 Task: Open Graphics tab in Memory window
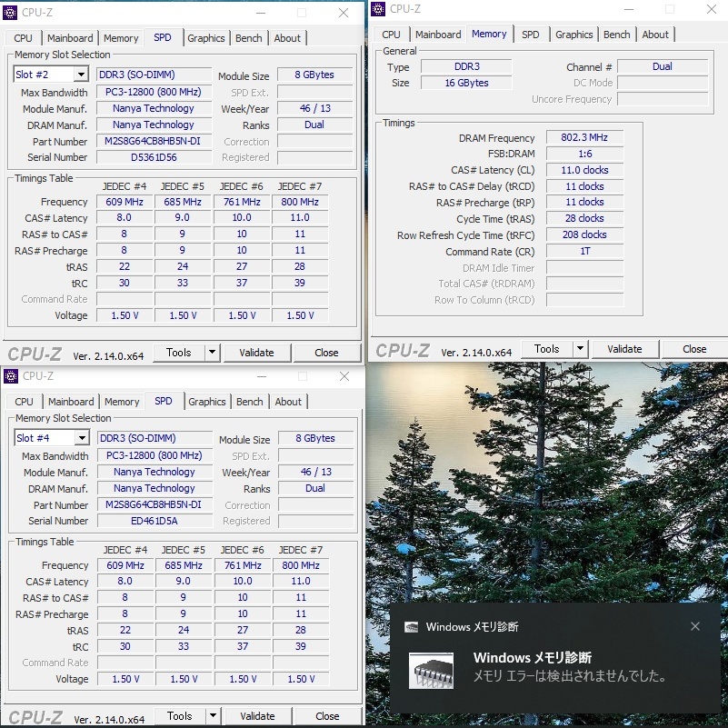click(574, 35)
